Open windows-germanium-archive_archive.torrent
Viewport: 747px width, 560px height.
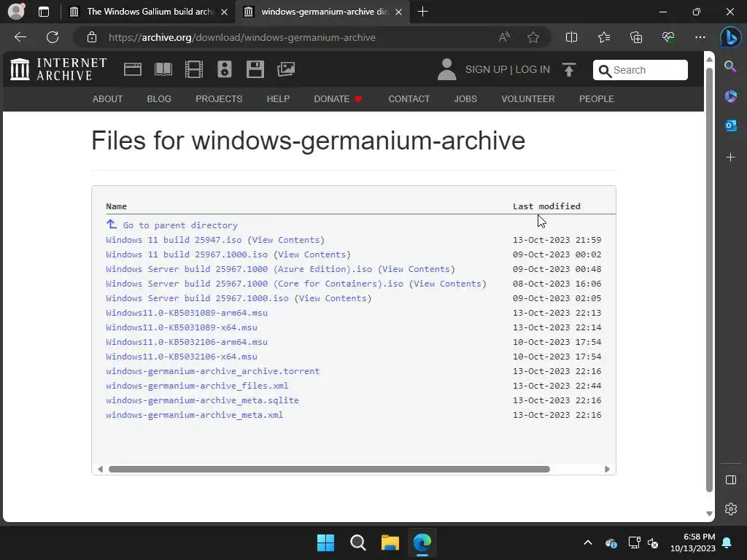[212, 371]
